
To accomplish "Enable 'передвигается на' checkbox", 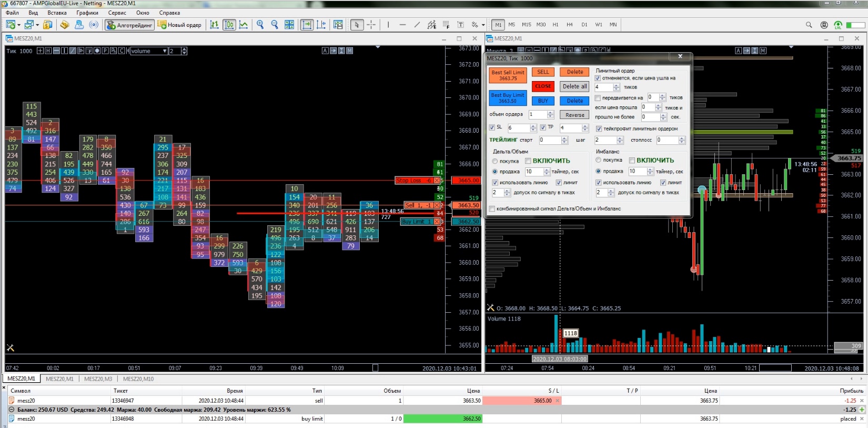I will [x=598, y=98].
